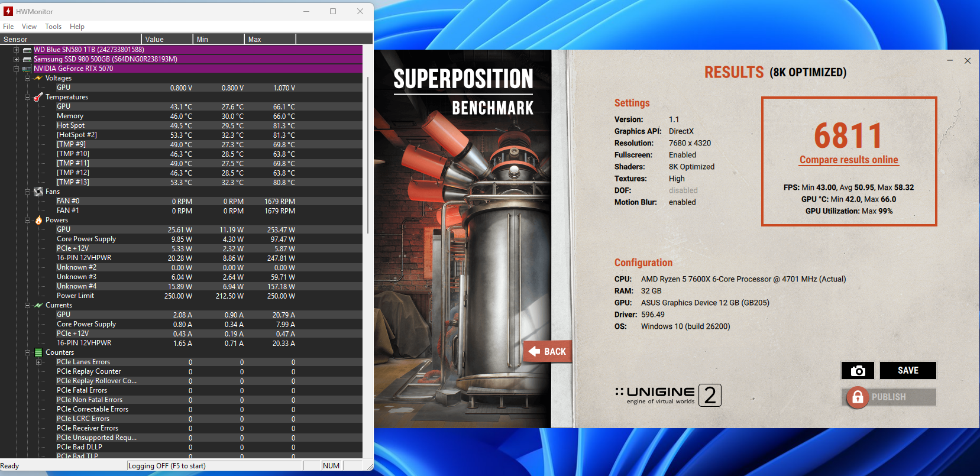Collapse the Fans section
This screenshot has width=980, height=476.
(27, 192)
